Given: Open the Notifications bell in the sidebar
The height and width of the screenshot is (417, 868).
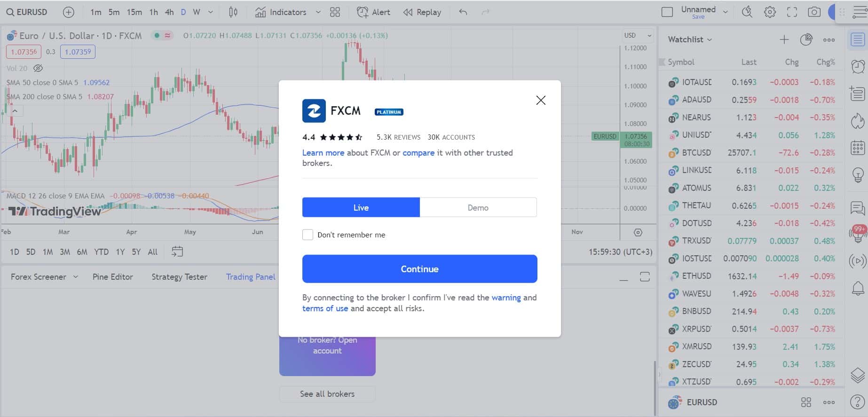Looking at the screenshot, I should pos(858,288).
